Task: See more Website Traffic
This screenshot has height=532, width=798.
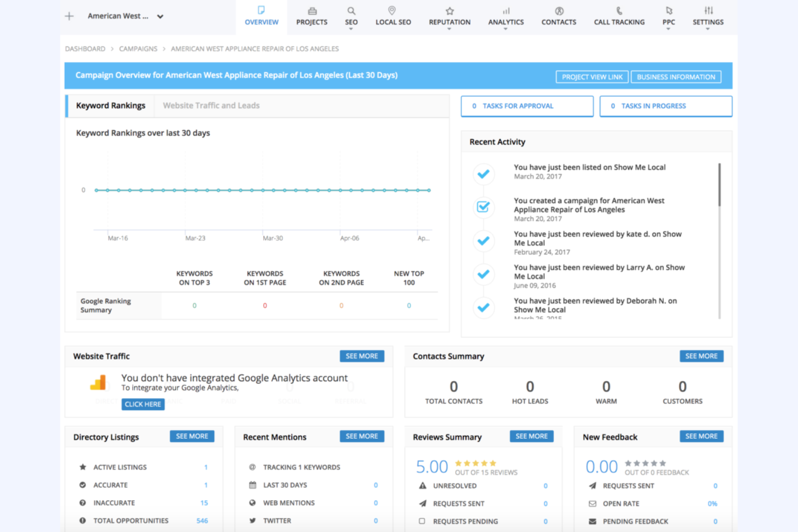Action: click(x=362, y=356)
